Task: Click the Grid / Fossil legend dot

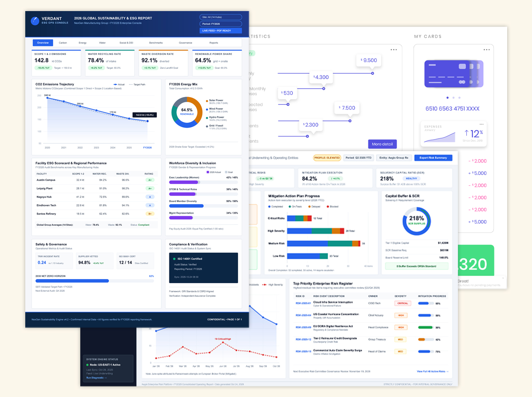Action: click(x=207, y=126)
